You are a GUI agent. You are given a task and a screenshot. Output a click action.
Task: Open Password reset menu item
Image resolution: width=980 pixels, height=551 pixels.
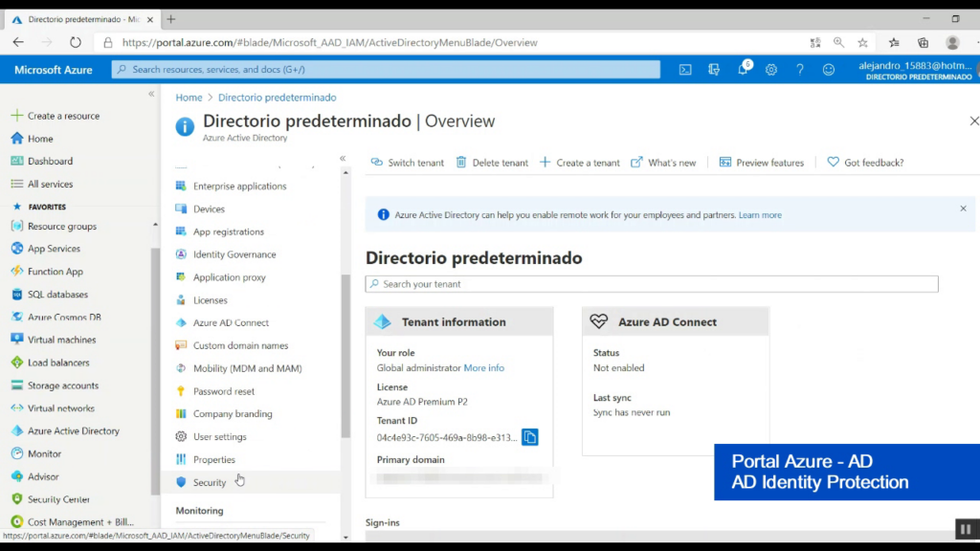coord(224,391)
